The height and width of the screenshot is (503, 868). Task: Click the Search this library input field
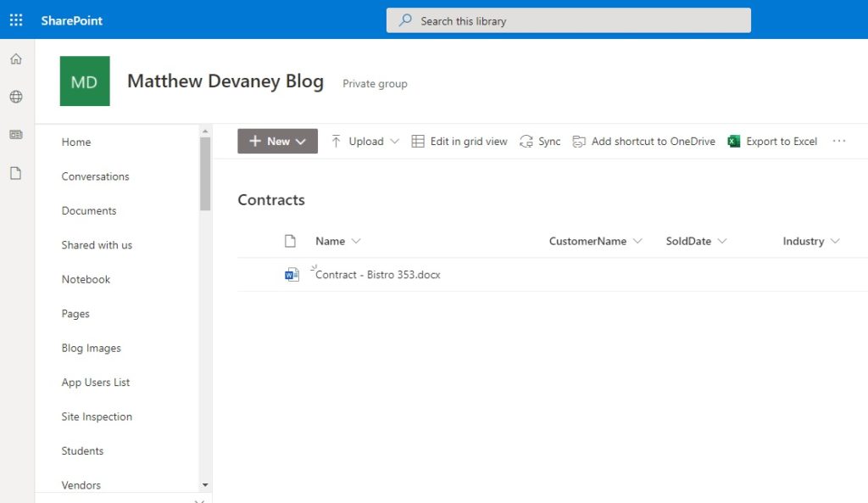pyautogui.click(x=568, y=20)
